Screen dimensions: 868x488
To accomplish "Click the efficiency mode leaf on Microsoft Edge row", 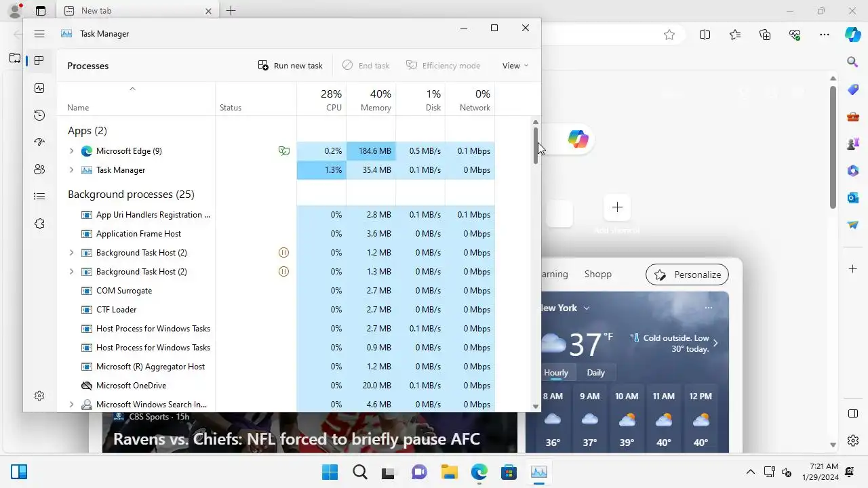I will pos(284,151).
